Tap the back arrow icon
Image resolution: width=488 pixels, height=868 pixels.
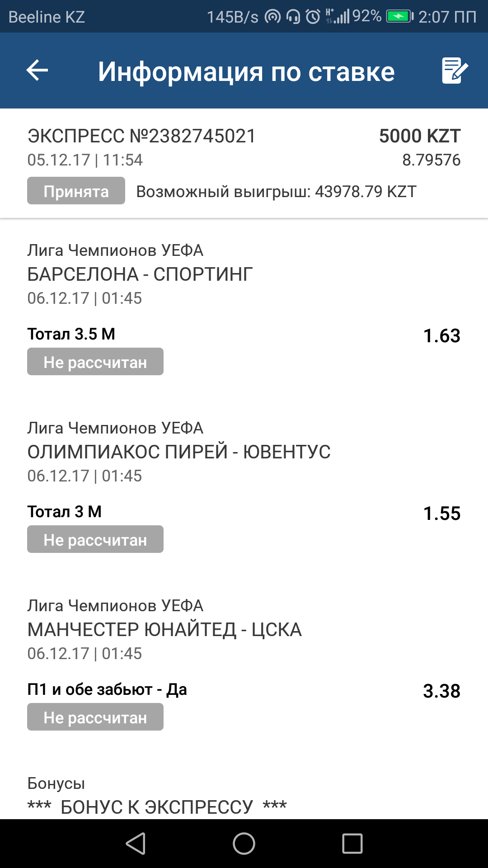(x=38, y=71)
